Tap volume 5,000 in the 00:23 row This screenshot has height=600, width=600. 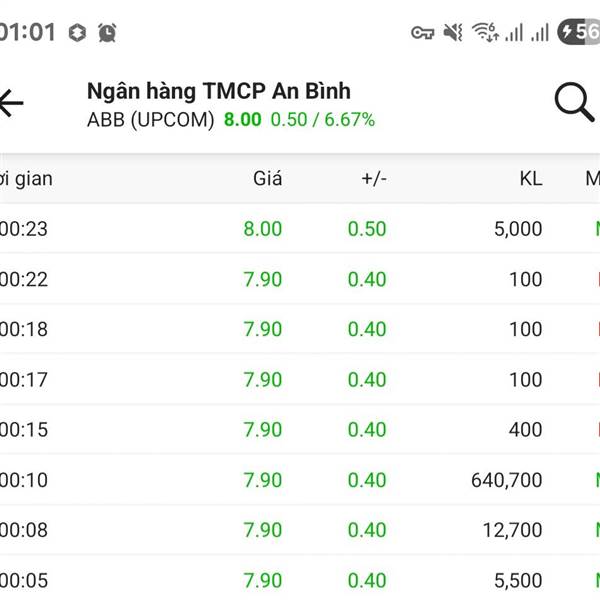click(x=518, y=229)
